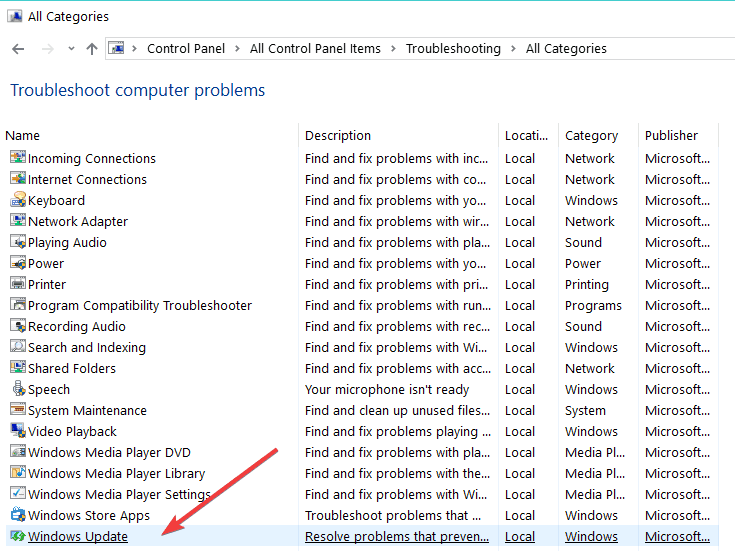The height and width of the screenshot is (551, 735).
Task: Select the Shared Folders entry name
Action: tap(72, 369)
